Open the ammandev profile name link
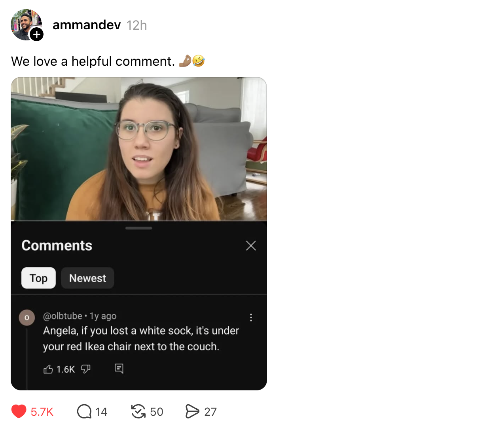 (86, 25)
